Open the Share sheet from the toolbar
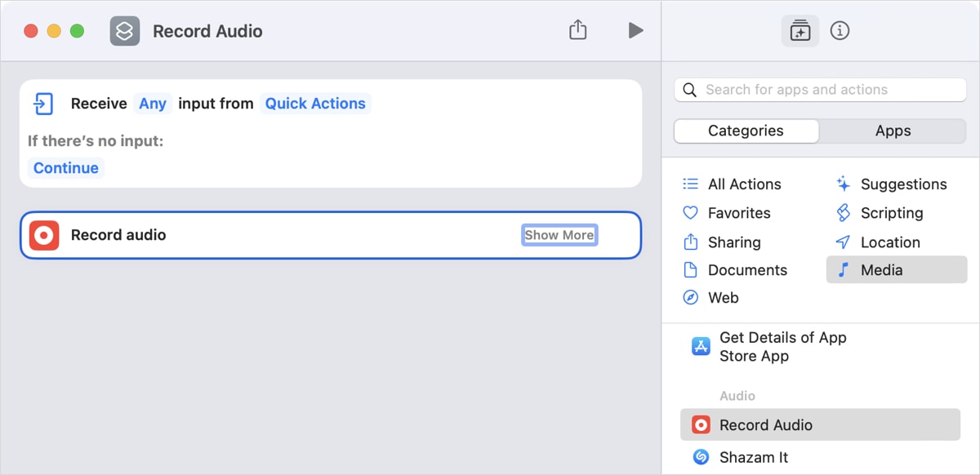 click(x=577, y=29)
